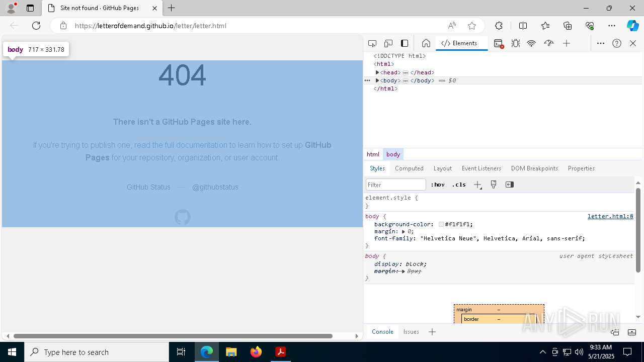This screenshot has height=362, width=644.
Task: Open the Copilot sidebar icon
Action: click(632, 26)
